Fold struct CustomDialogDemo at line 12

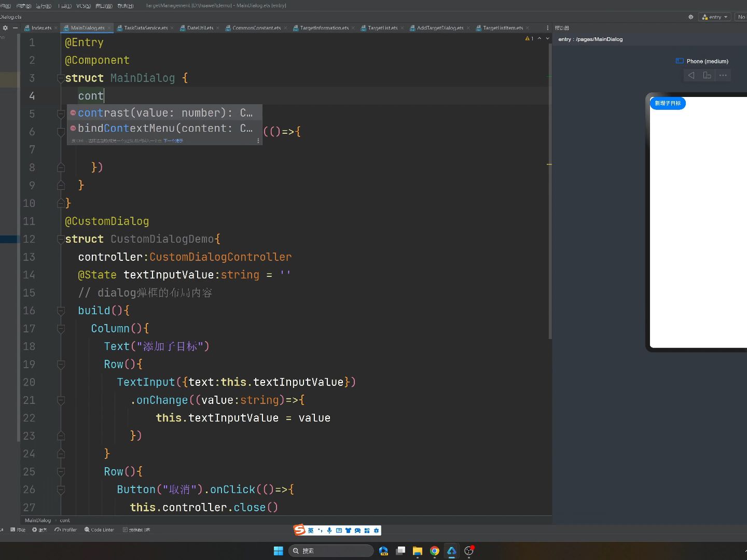(61, 239)
